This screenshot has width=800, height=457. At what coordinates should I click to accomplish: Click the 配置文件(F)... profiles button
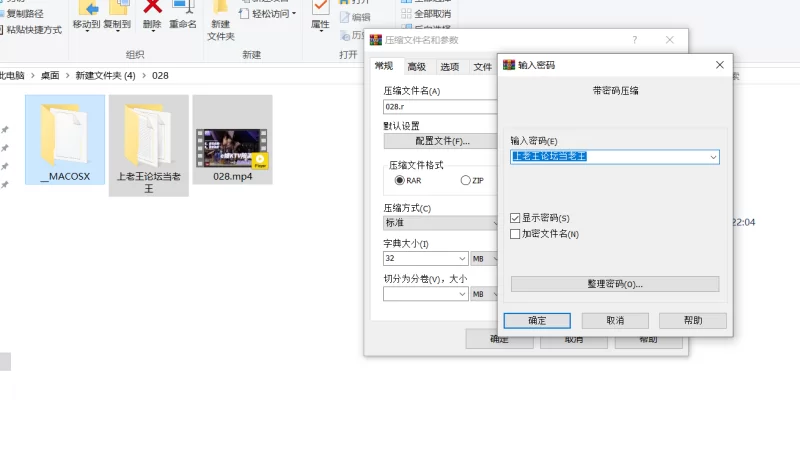pyautogui.click(x=442, y=141)
